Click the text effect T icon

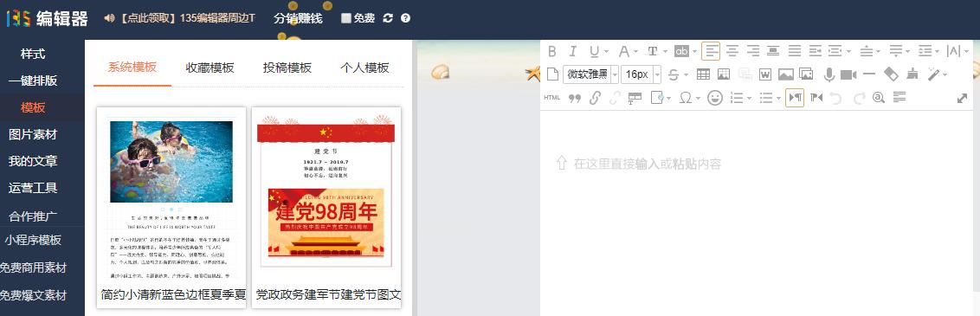(653, 51)
